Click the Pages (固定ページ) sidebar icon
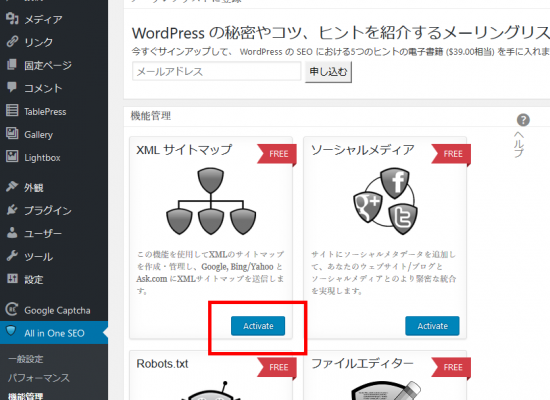 pos(12,65)
